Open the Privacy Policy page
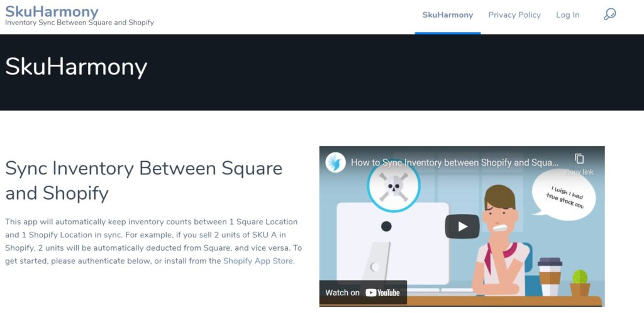 [x=514, y=15]
